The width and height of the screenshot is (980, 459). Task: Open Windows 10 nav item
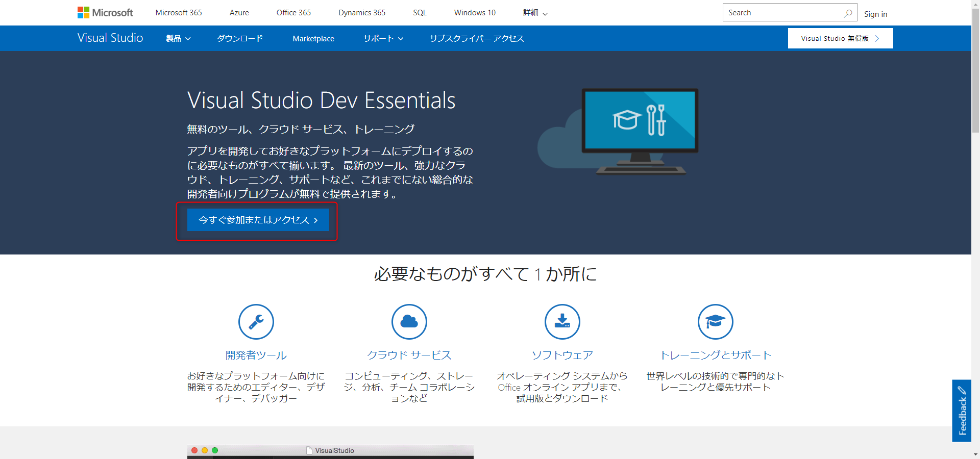475,13
